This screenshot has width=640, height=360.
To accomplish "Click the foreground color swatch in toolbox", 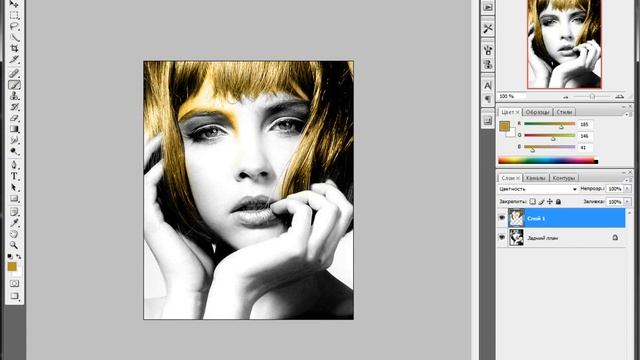I will pos(12,267).
